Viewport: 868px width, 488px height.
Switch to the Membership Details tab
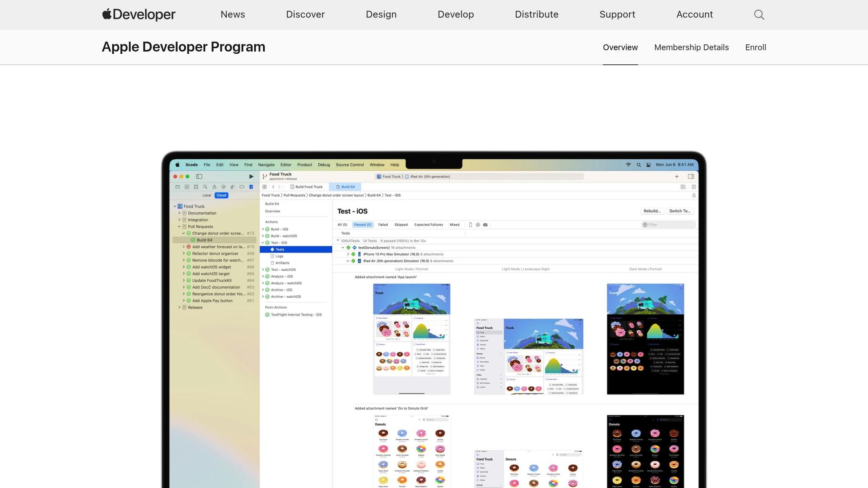691,47
